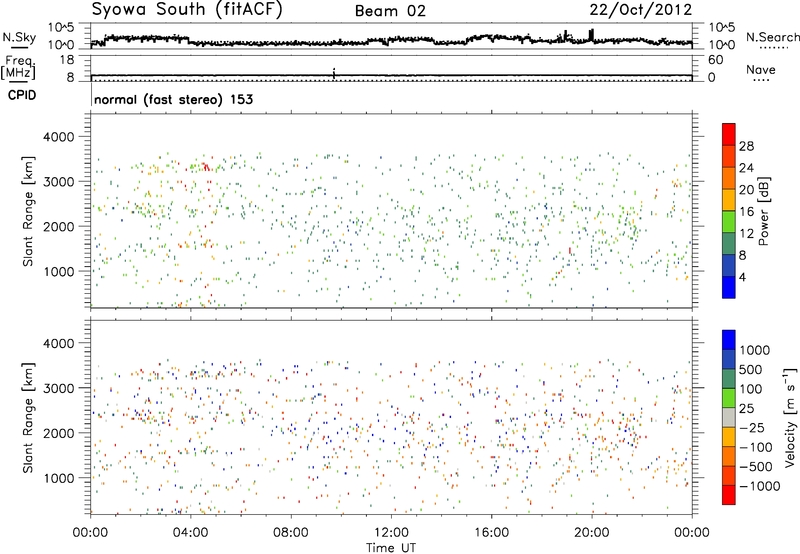The width and height of the screenshot is (800, 554).
Task: Click the '4' Power colorbar tick value
Action: (x=742, y=277)
